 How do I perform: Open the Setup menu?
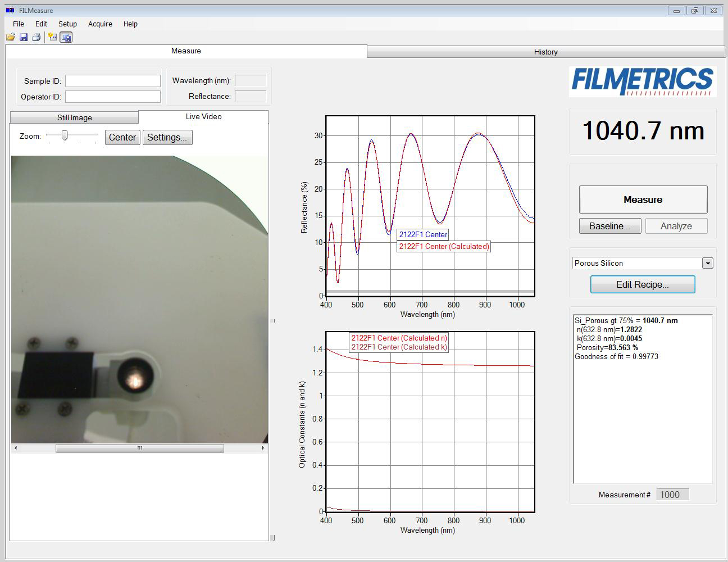point(67,24)
